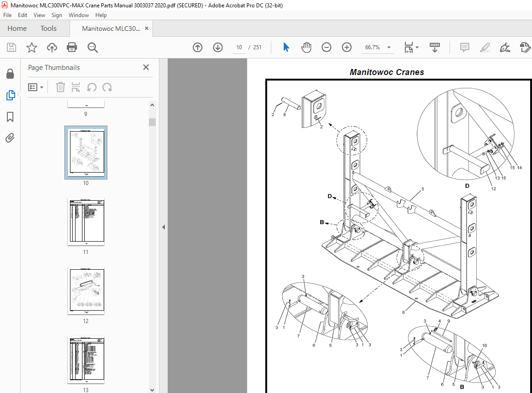Open the Sign document pen icon
This screenshot has height=393, width=532.
coord(505,47)
